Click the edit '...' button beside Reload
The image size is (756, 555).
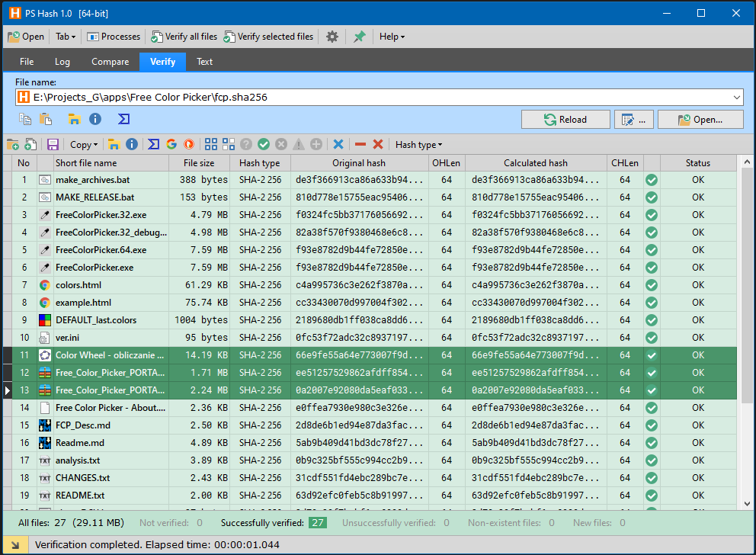(633, 120)
